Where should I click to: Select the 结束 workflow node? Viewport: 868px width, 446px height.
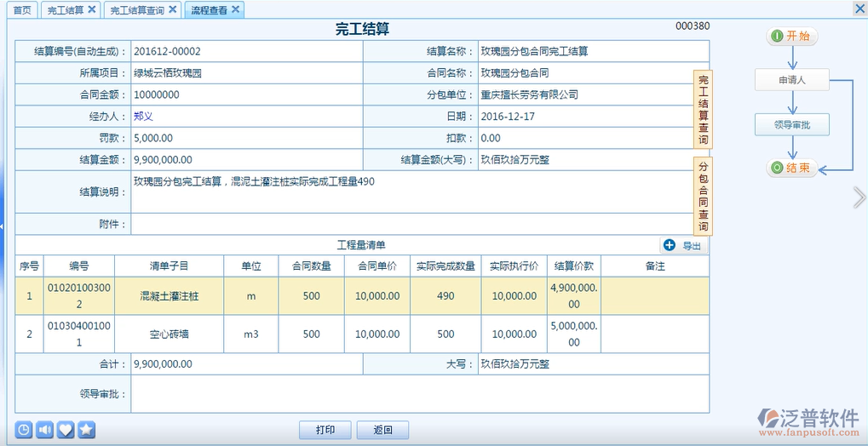pyautogui.click(x=791, y=168)
